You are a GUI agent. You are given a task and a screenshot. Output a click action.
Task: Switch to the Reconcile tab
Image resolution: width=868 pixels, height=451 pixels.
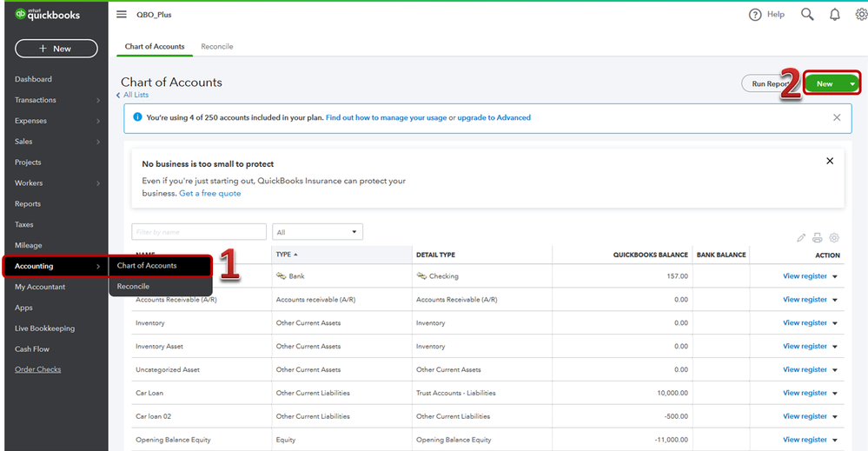pos(216,46)
